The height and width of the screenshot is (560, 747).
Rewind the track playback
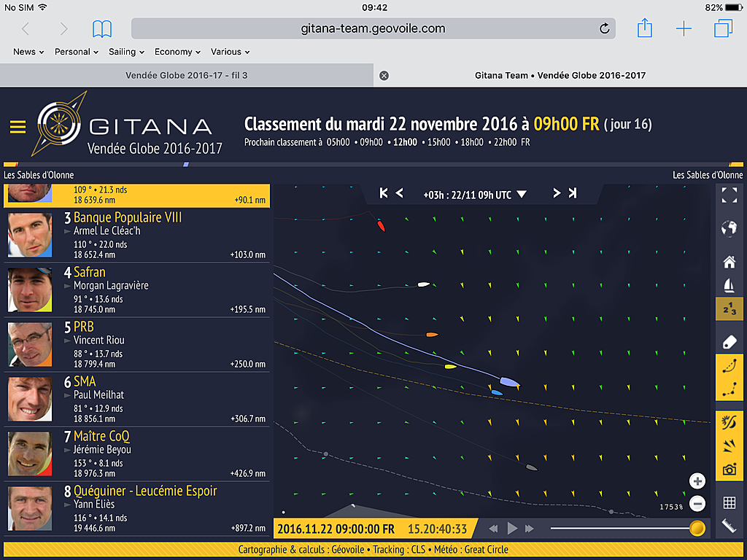click(x=494, y=529)
